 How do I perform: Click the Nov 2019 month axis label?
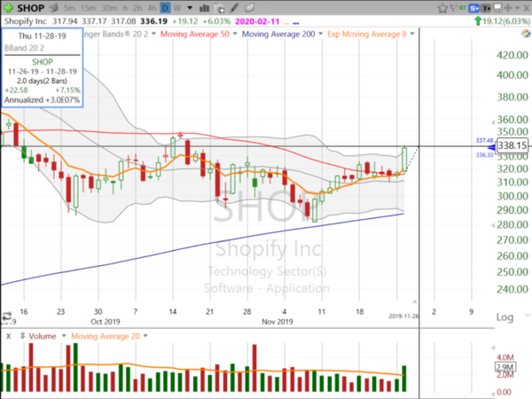[x=278, y=321]
